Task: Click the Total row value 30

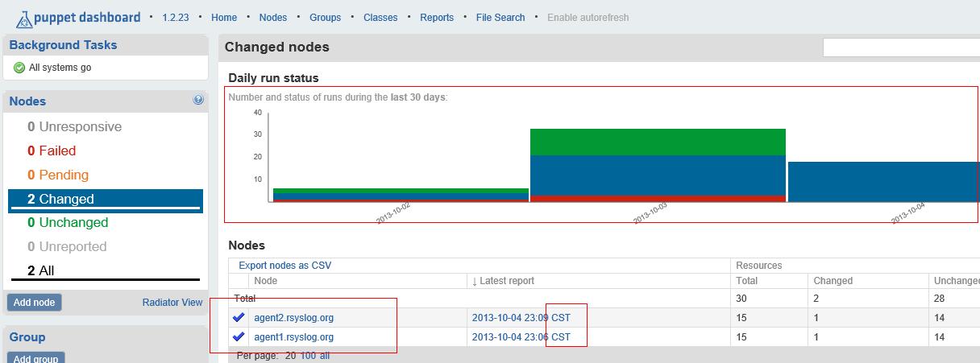Action: coord(741,299)
